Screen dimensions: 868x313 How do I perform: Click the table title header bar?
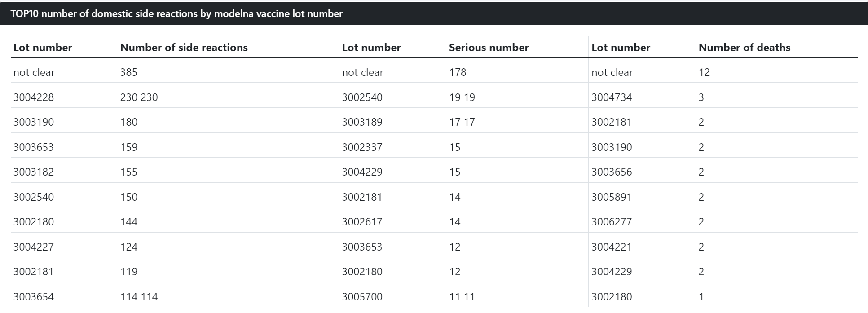coord(434,13)
